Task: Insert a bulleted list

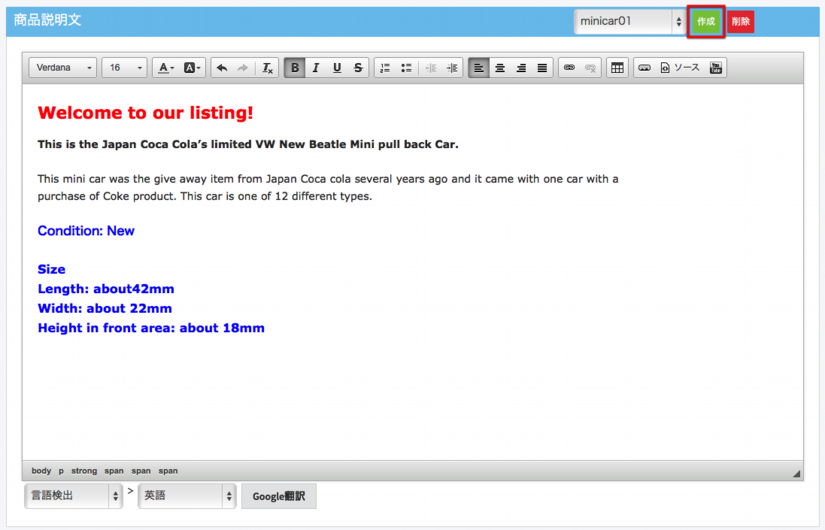Action: (406, 68)
